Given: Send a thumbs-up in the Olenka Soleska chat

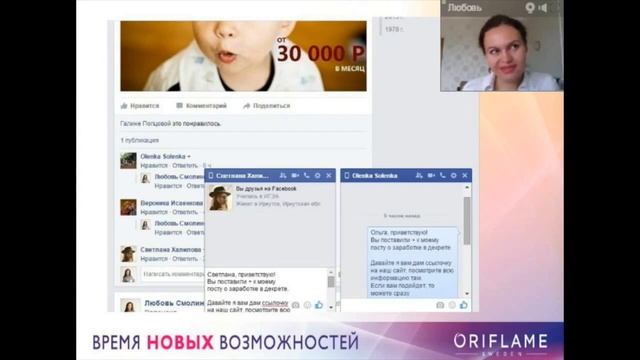Looking at the screenshot, I should [x=464, y=305].
